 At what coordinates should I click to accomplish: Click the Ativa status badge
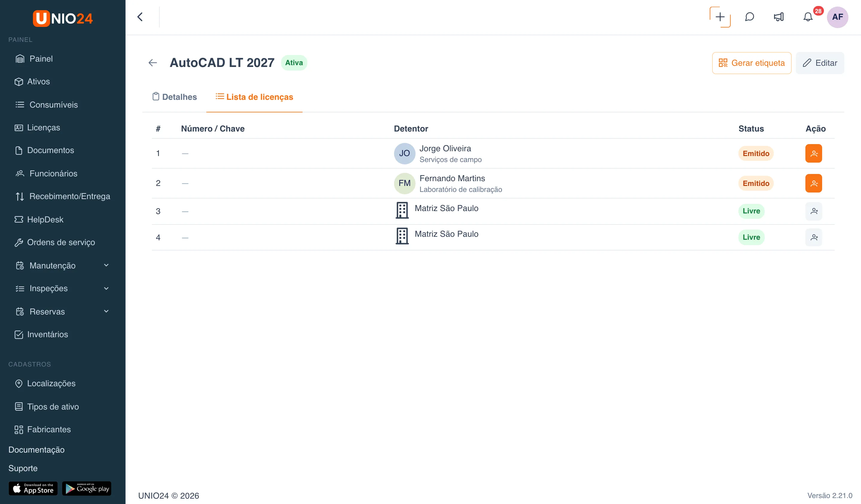[x=294, y=63]
